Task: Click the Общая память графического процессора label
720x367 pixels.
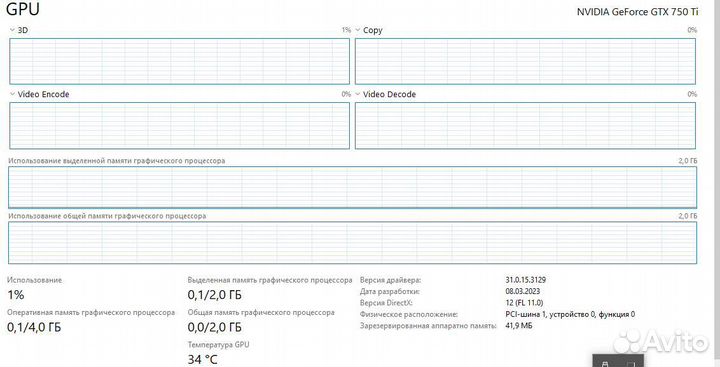Action: coord(261,312)
